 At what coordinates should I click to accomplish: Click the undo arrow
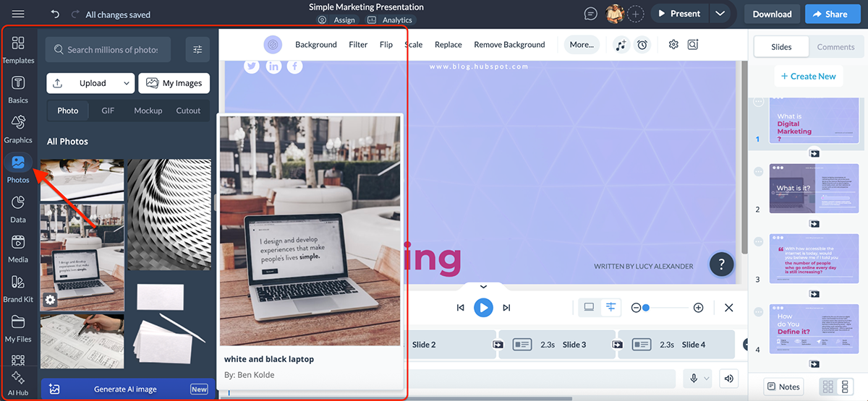(x=55, y=14)
